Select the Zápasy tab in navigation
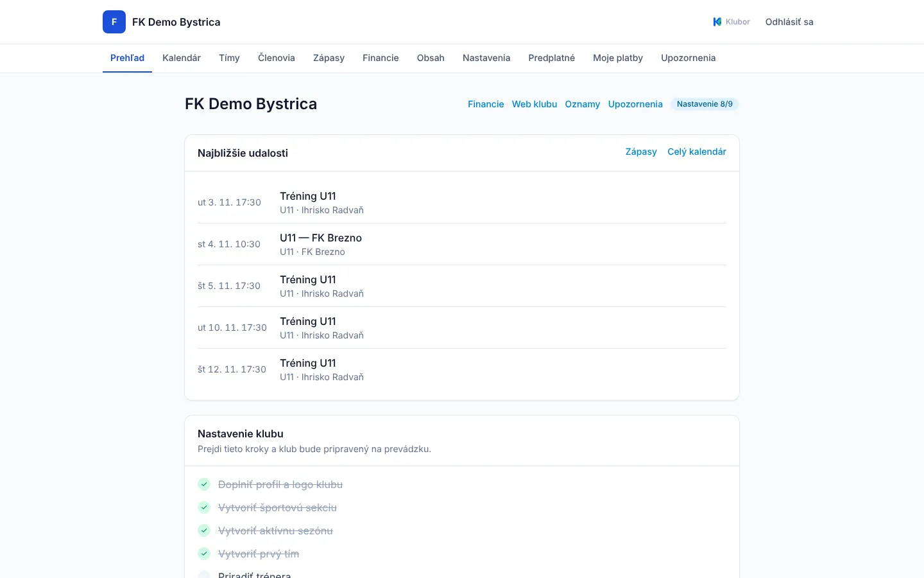The width and height of the screenshot is (924, 578). [329, 58]
